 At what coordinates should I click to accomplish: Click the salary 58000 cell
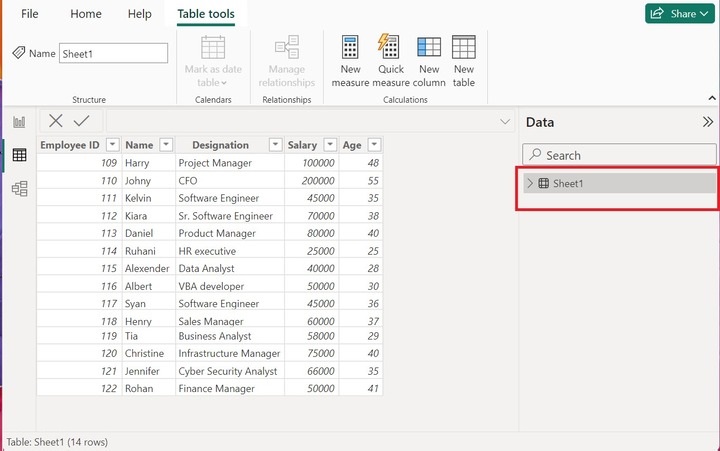(x=312, y=336)
